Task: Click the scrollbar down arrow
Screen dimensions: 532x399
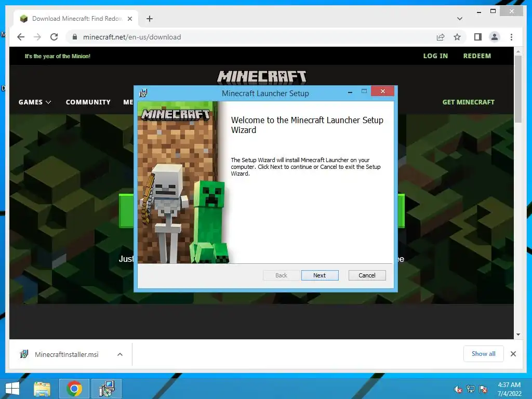Action: pyautogui.click(x=518, y=335)
